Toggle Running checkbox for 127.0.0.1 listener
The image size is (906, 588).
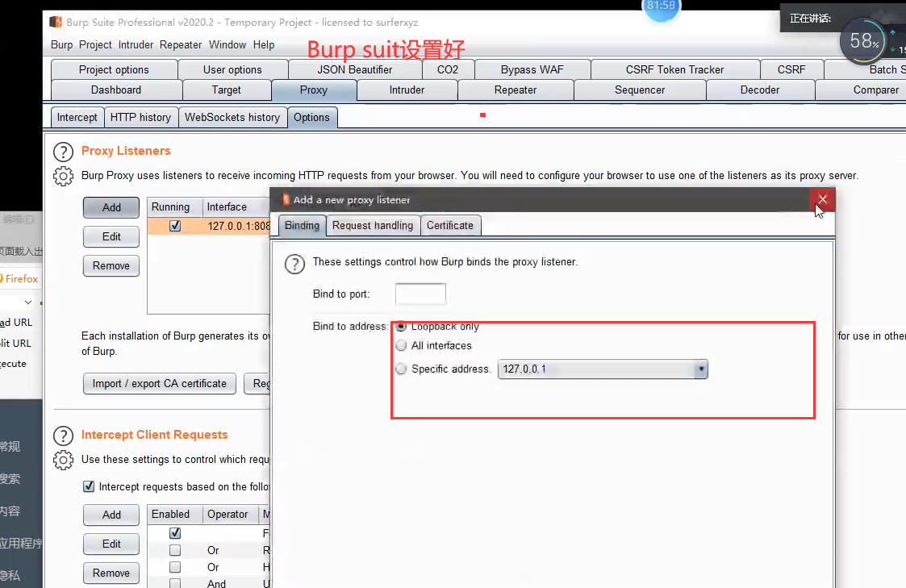click(x=175, y=226)
